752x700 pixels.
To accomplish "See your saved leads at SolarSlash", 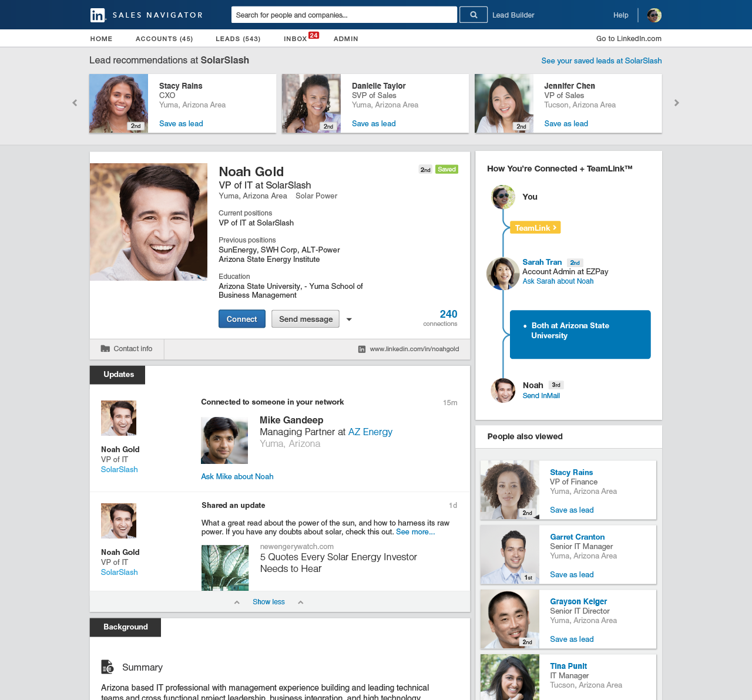I will point(602,60).
